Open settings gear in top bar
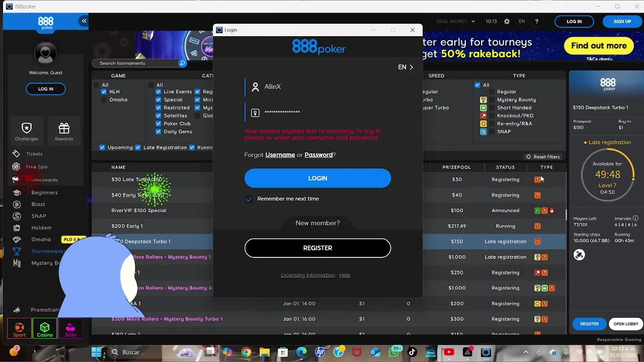Image resolution: width=644 pixels, height=362 pixels. point(507,22)
